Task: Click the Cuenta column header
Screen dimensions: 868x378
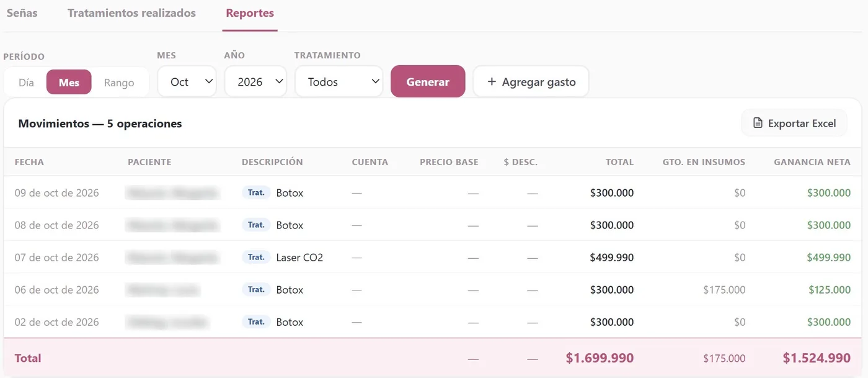Action: [x=370, y=162]
